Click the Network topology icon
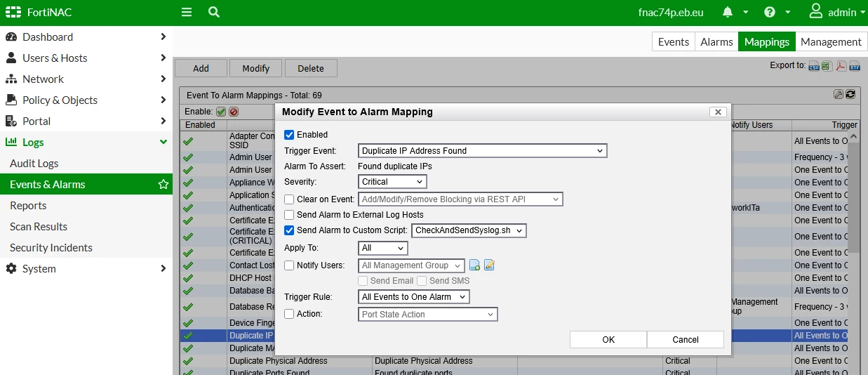The width and height of the screenshot is (868, 375). [11, 79]
